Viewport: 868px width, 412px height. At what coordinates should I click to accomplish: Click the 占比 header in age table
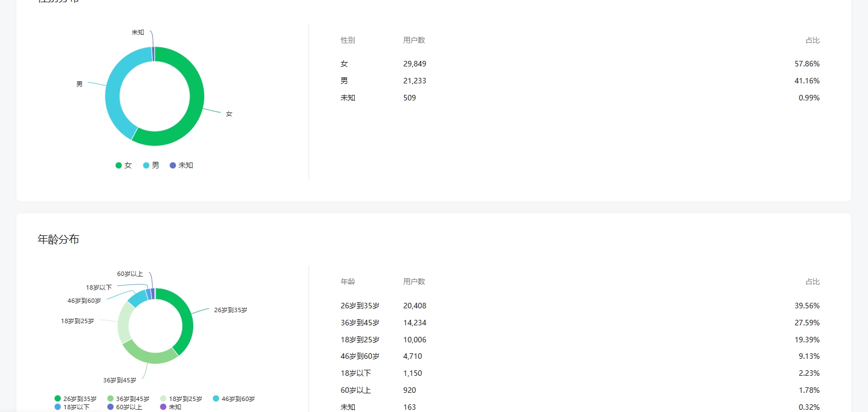813,281
